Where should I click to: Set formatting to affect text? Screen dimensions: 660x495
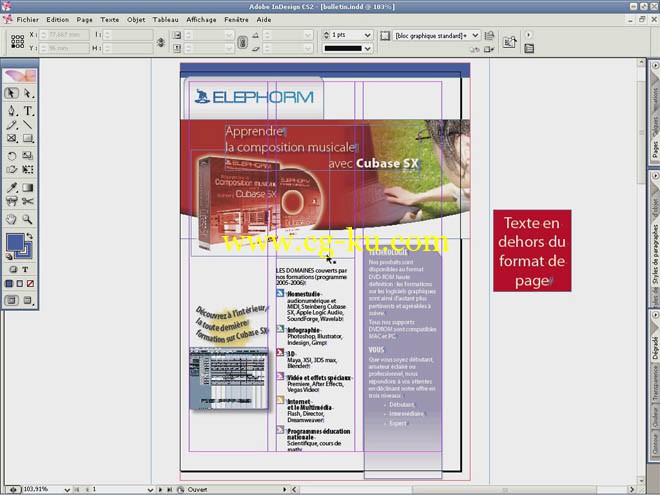pyautogui.click(x=25, y=269)
